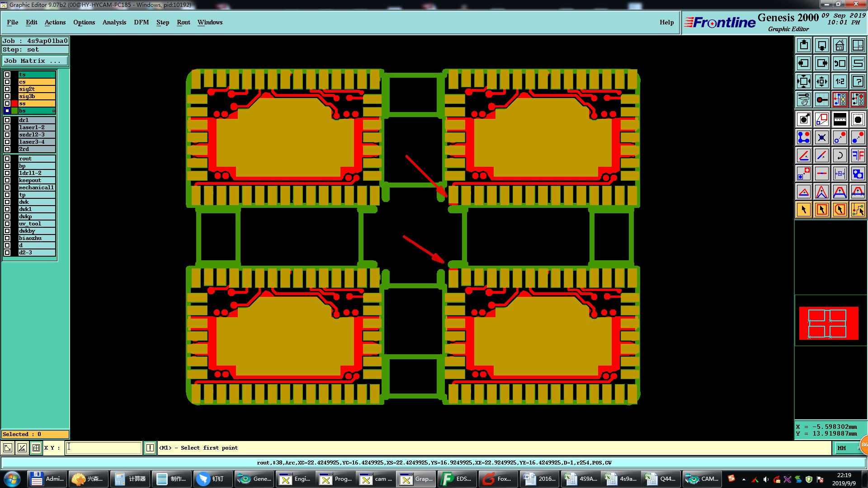Open the Rout menu

point(183,22)
